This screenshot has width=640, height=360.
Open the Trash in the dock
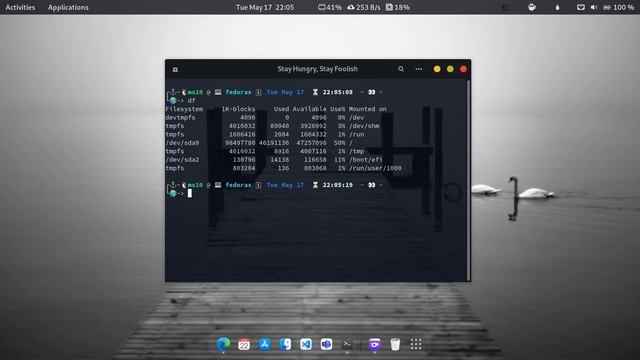[395, 344]
